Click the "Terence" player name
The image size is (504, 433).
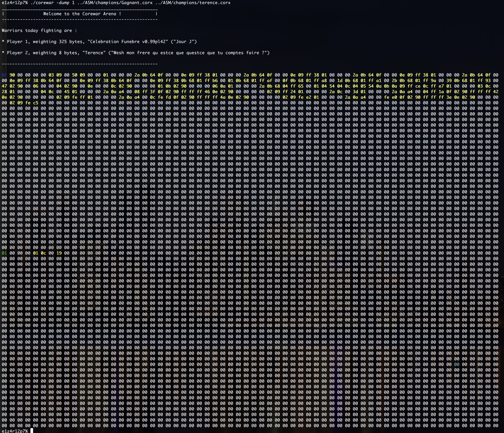click(x=94, y=53)
